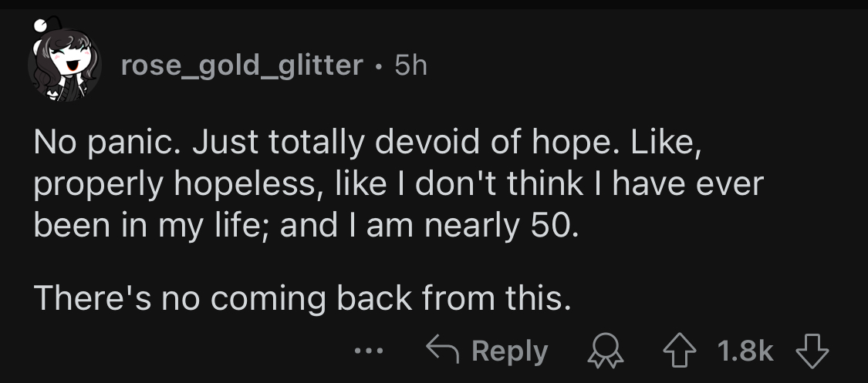Click the sentence "There's no coming back from this."

tap(303, 297)
